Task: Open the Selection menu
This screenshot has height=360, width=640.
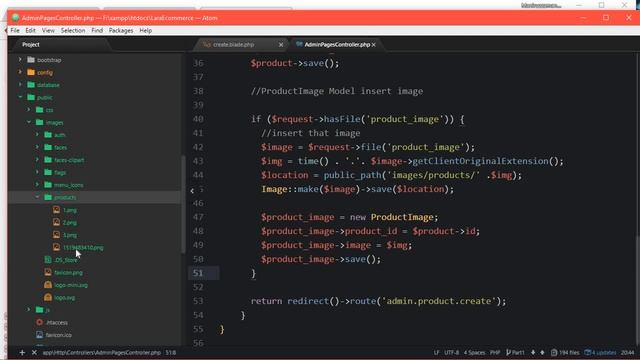Action: (x=73, y=31)
